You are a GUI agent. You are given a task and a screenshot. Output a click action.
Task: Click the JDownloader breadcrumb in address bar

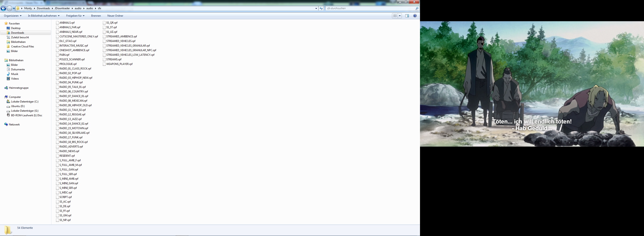62,8
